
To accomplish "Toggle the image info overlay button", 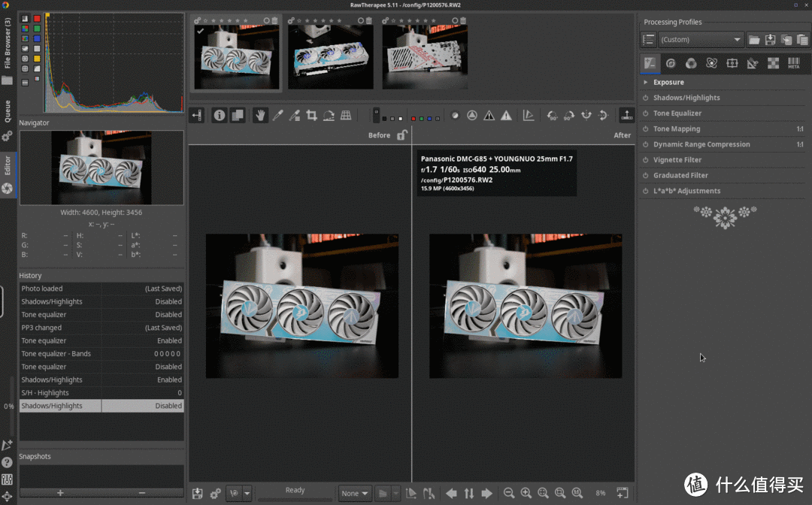I will 220,115.
